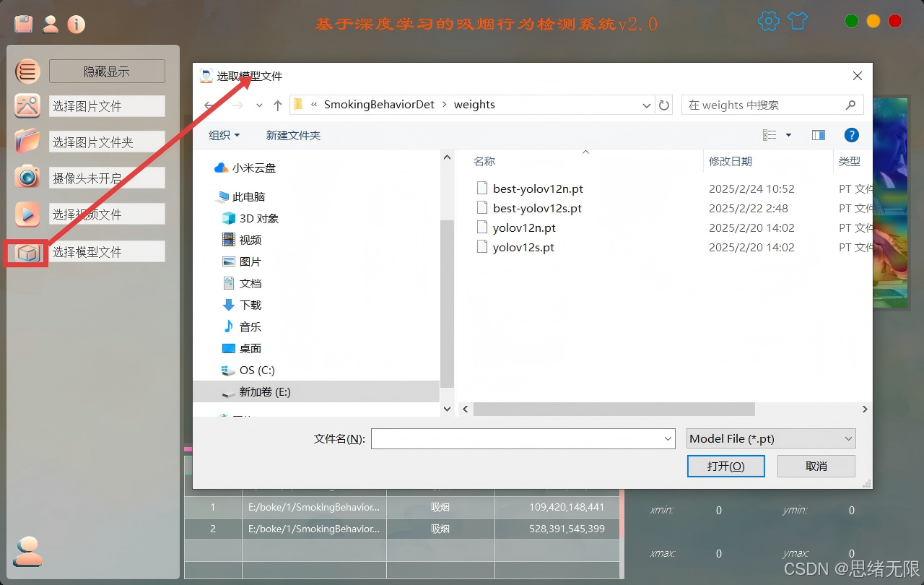Click the file list horizontal scrollbar

point(614,409)
